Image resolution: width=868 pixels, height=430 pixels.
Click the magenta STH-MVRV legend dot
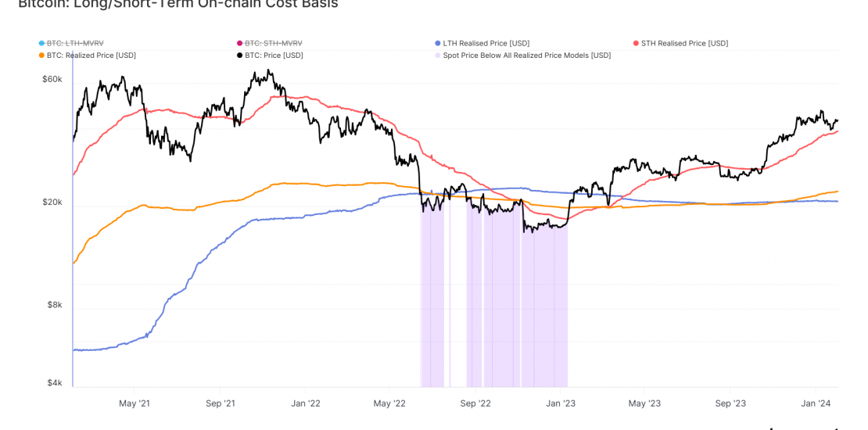coord(239,43)
